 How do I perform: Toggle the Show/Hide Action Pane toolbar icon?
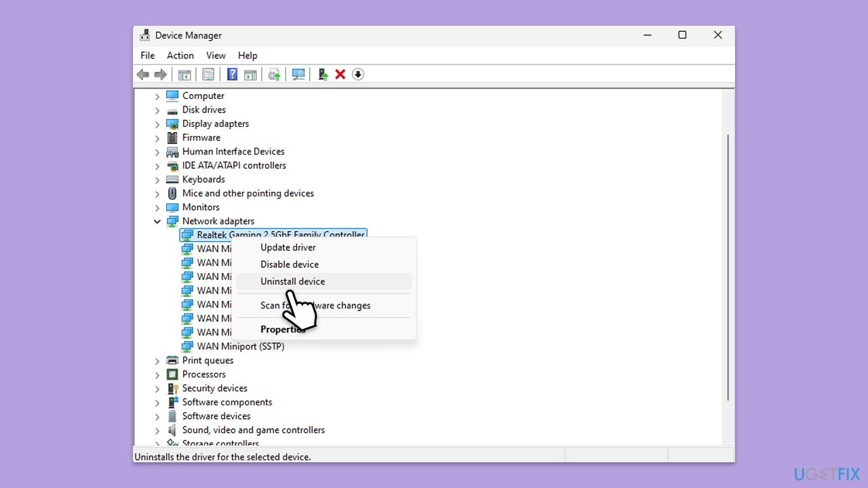click(x=250, y=75)
